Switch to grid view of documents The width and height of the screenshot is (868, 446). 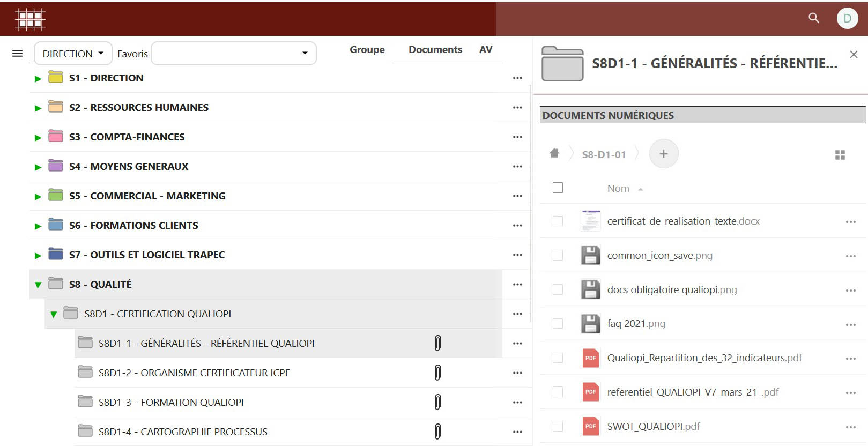(840, 155)
